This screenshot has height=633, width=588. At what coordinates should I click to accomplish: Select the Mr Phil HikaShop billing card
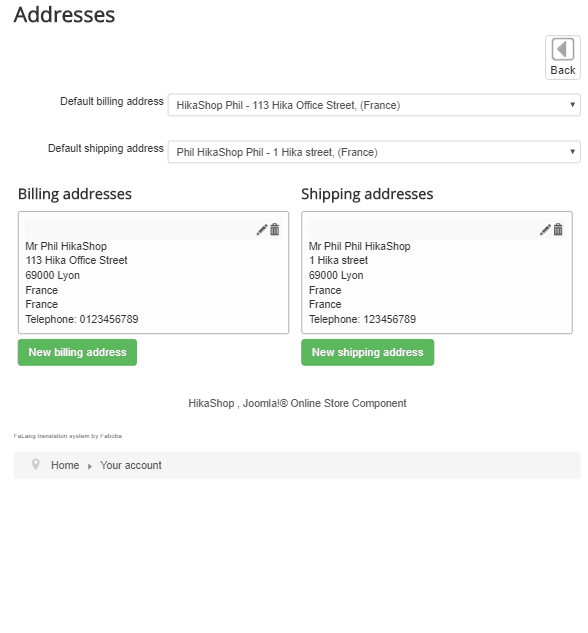point(153,272)
